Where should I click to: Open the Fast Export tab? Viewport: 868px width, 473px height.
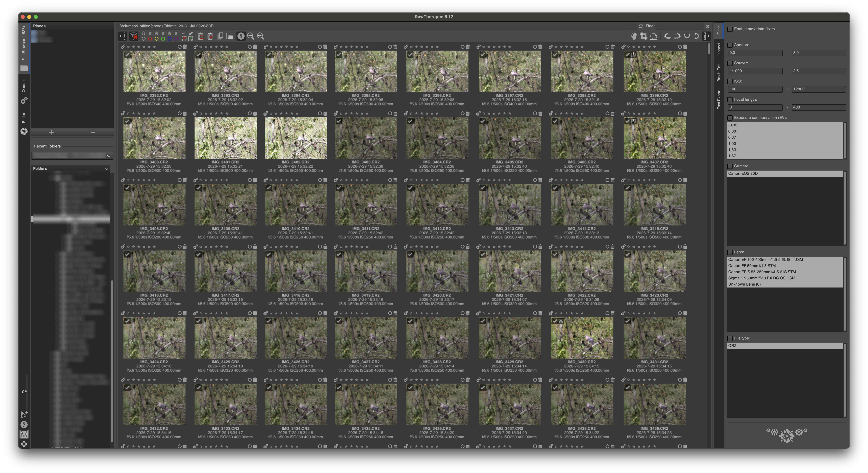pyautogui.click(x=719, y=99)
